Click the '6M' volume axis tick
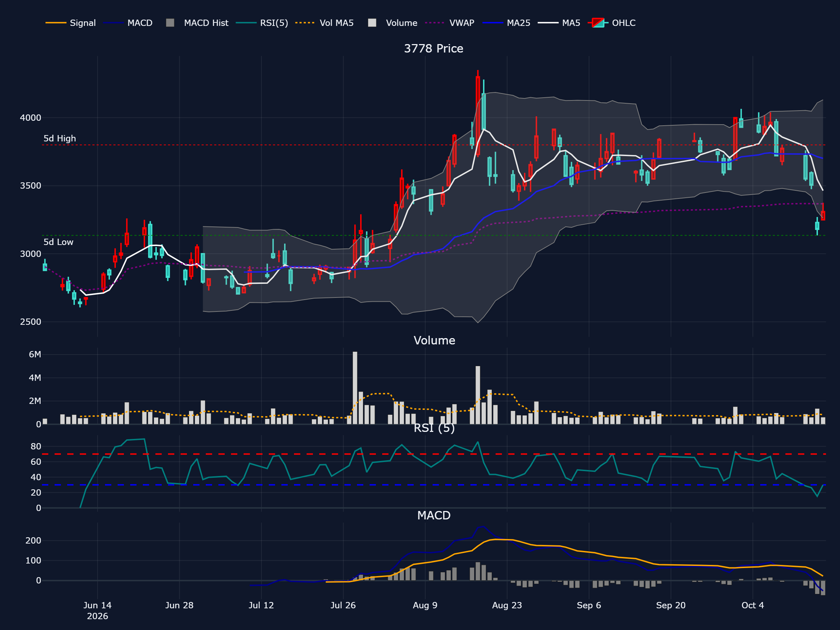 coord(35,355)
